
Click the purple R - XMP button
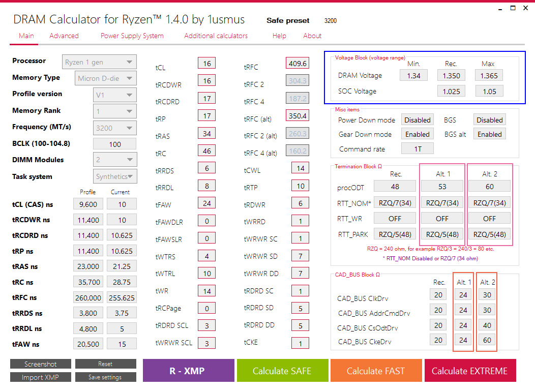(188, 371)
